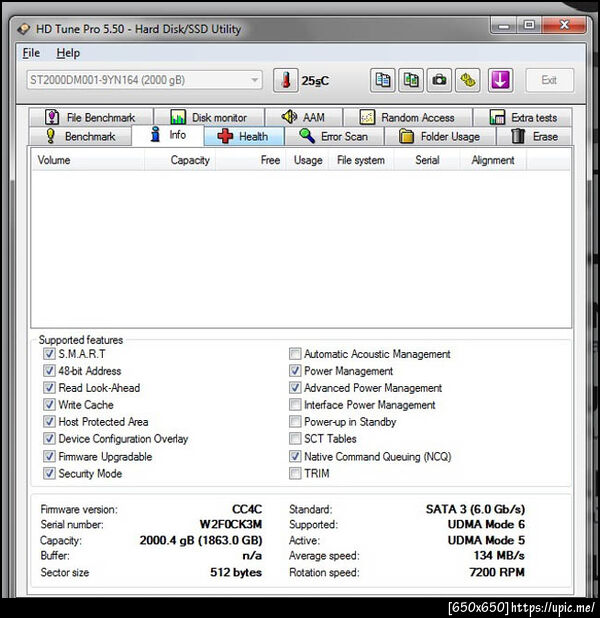
Task: Click the UDMA Mode 6 supported value
Action: pos(486,524)
